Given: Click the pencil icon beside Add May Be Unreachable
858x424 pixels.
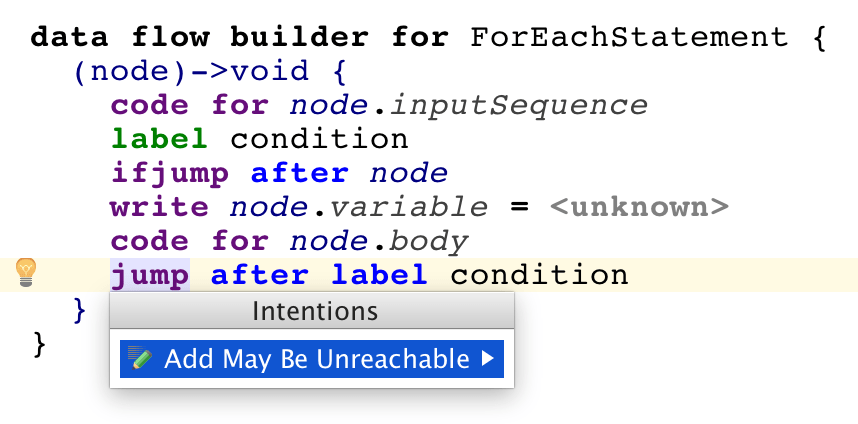Looking at the screenshot, I should pyautogui.click(x=142, y=359).
